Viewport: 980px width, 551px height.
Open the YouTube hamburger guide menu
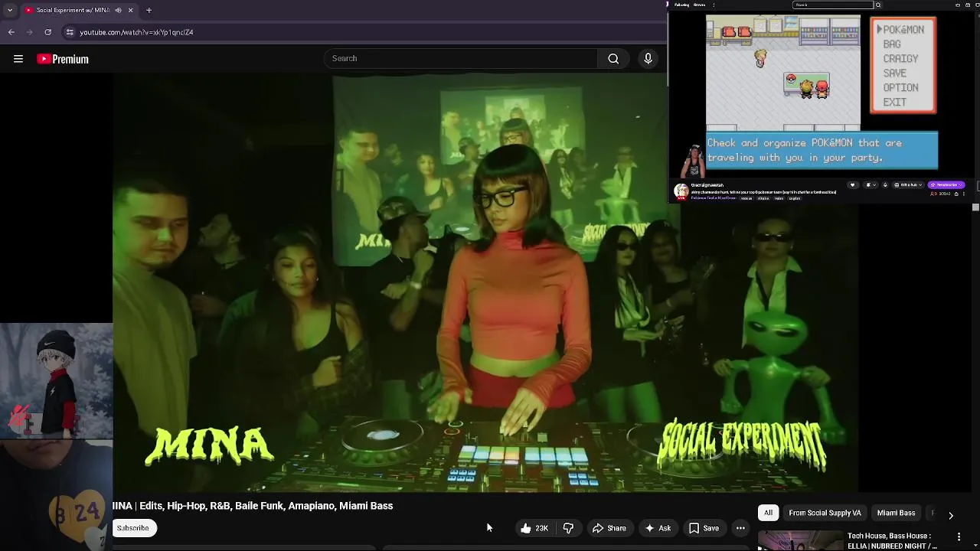(18, 59)
